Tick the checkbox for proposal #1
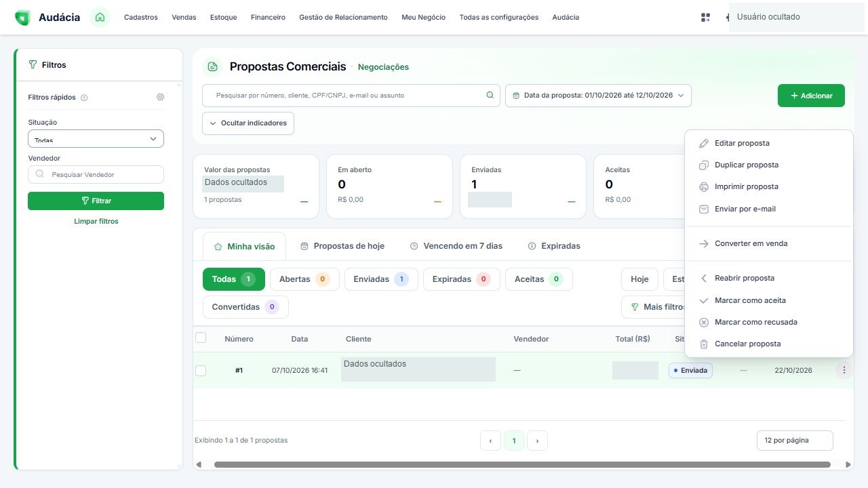868x488 pixels. click(201, 371)
